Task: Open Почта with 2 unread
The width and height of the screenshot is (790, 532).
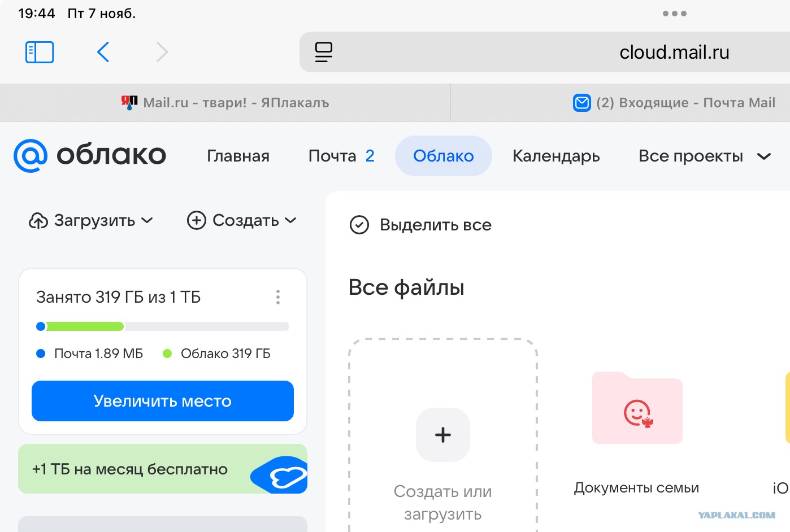Action: tap(341, 156)
